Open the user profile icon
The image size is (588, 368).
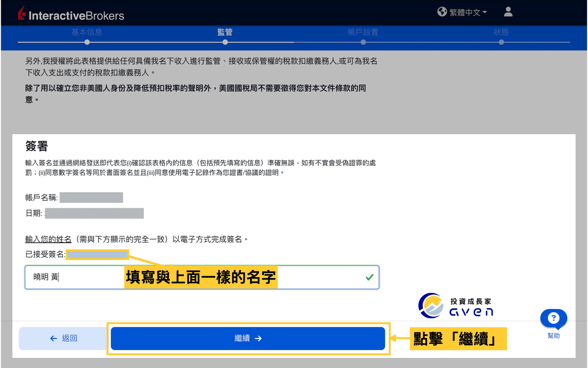[508, 12]
